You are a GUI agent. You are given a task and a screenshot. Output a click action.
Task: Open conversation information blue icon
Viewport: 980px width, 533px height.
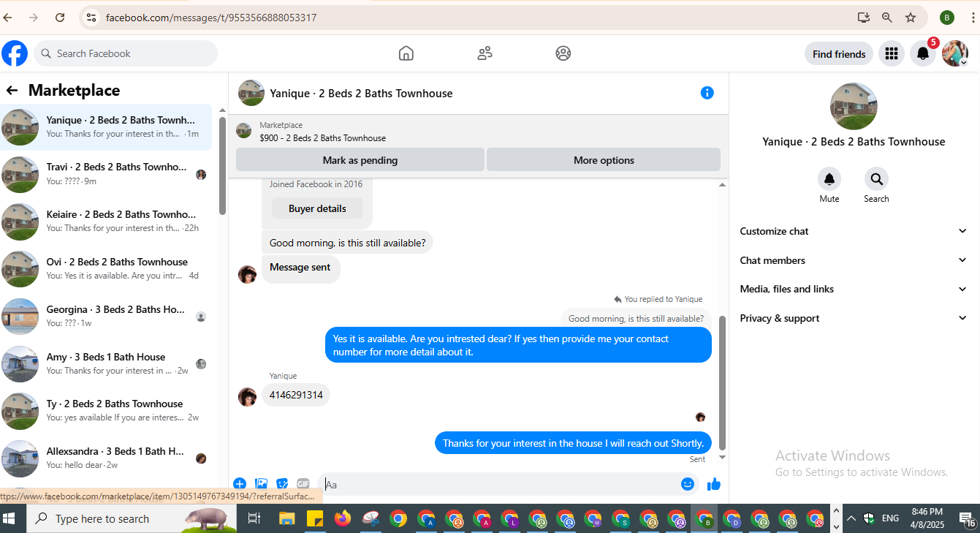coord(707,93)
